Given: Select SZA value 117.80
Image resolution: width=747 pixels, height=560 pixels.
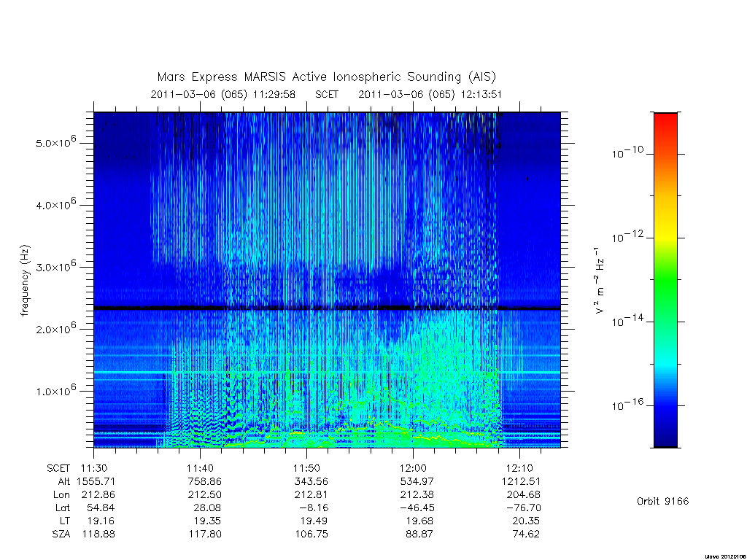Looking at the screenshot, I should pyautogui.click(x=205, y=534).
